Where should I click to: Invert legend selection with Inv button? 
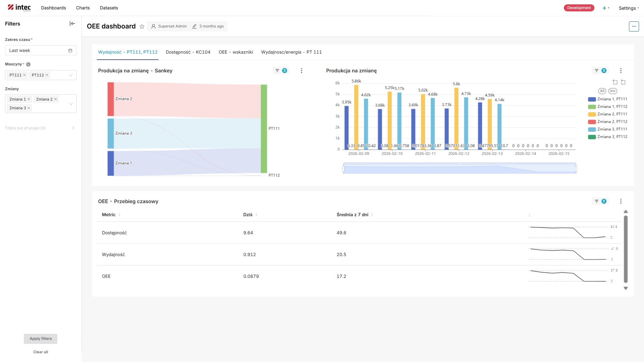[612, 91]
